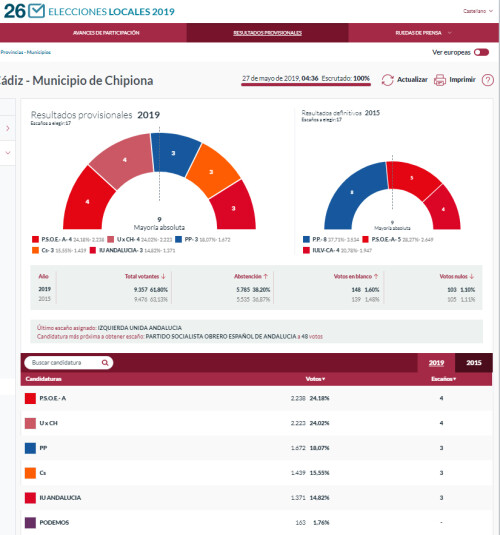Open the Castellano language dropdown
The image size is (500, 535).
[x=477, y=11]
